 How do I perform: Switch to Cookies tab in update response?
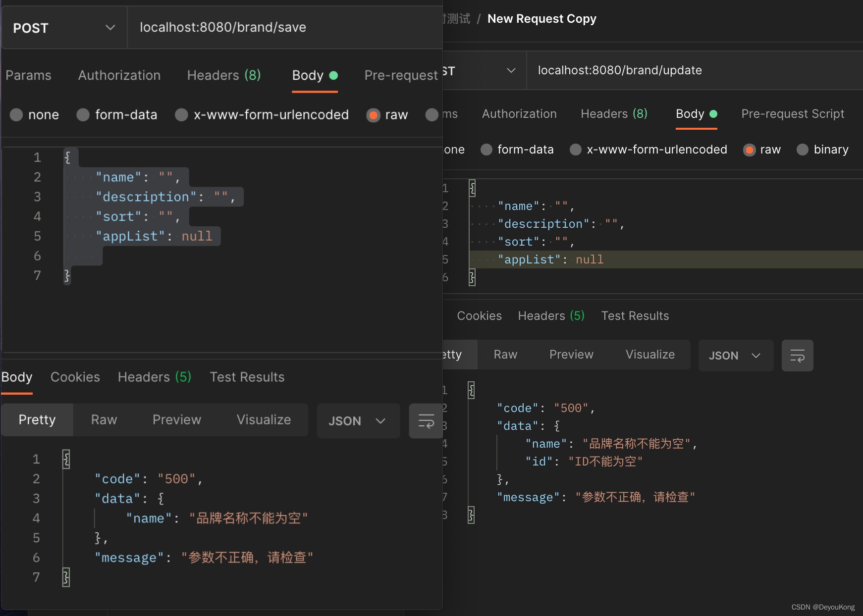(479, 316)
